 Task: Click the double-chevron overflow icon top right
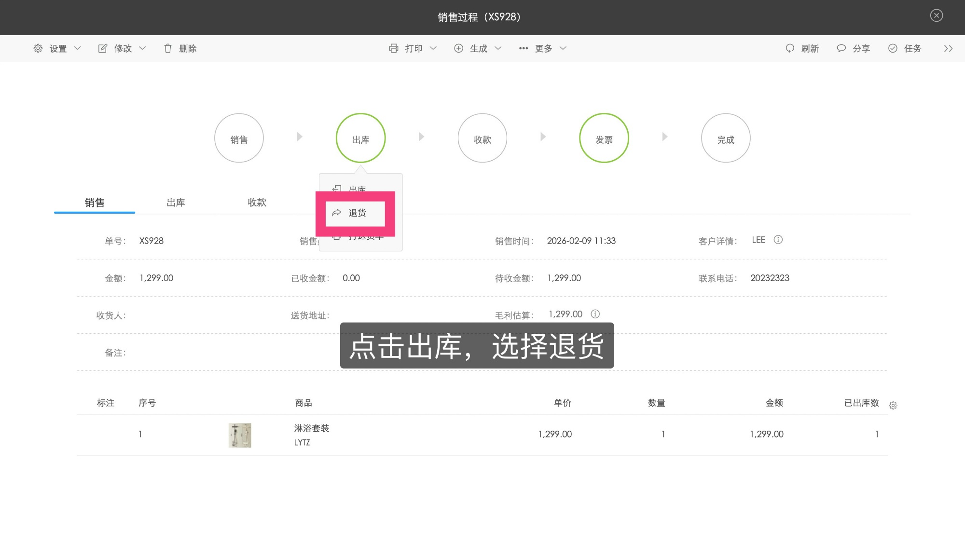pos(949,48)
